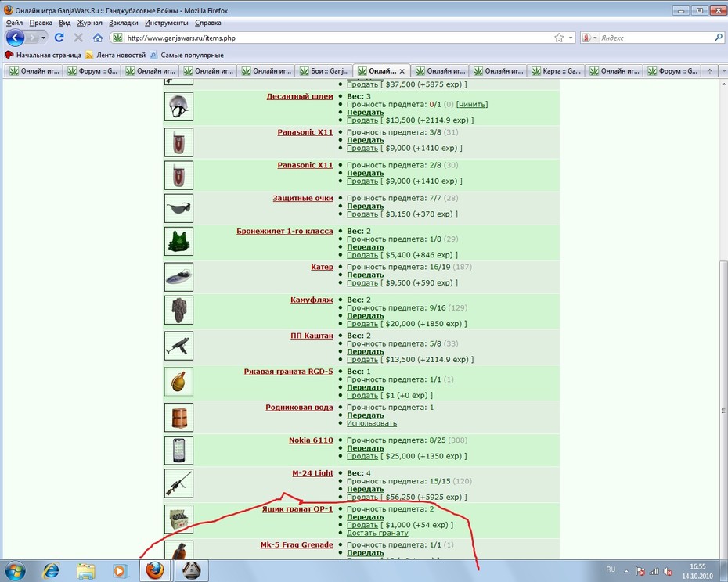Open the Nokia 6110 item link
The width and height of the screenshot is (728, 582).
tap(311, 440)
